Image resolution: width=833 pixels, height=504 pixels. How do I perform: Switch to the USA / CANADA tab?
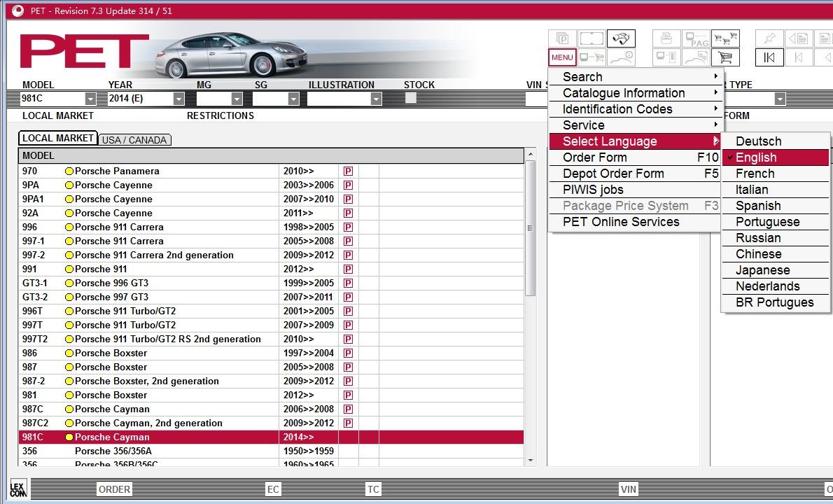point(134,140)
